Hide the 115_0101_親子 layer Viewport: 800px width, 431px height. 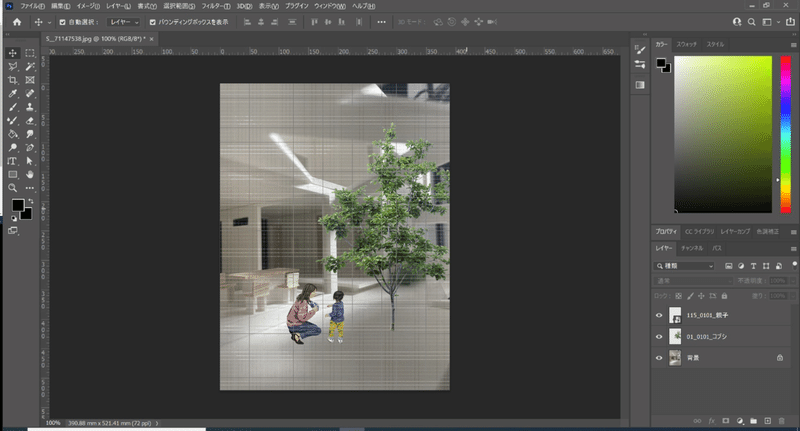coord(659,315)
